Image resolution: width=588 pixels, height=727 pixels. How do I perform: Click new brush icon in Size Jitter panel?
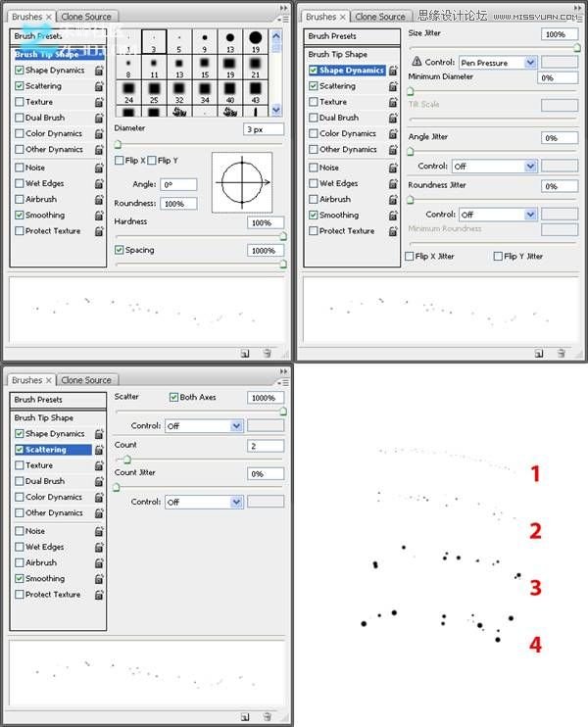pos(539,353)
